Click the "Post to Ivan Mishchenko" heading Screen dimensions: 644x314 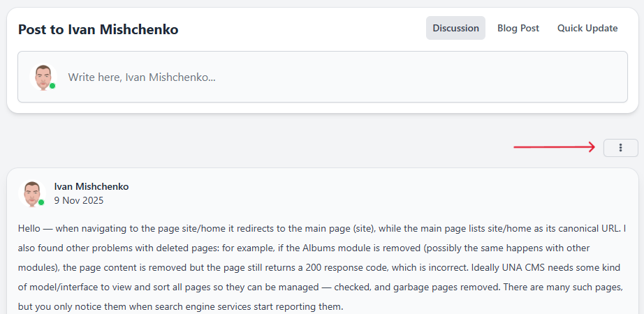click(x=98, y=29)
